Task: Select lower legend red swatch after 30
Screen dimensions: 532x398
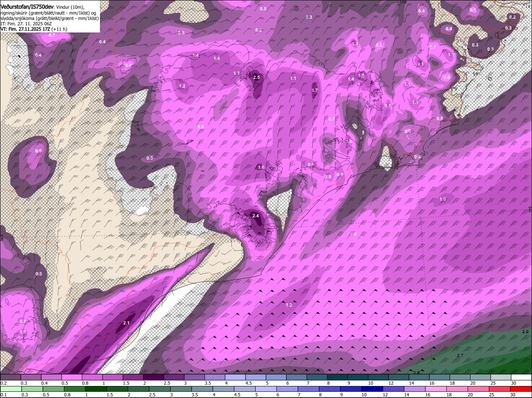Action: [x=522, y=389]
